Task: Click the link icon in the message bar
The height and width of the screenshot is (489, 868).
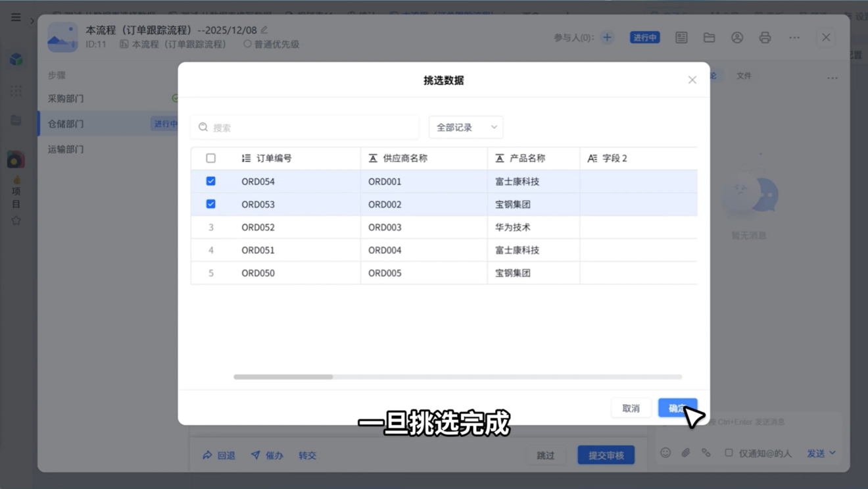Action: pyautogui.click(x=706, y=453)
